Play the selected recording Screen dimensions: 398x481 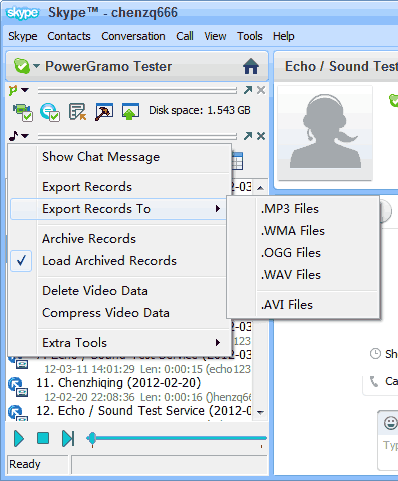19,438
